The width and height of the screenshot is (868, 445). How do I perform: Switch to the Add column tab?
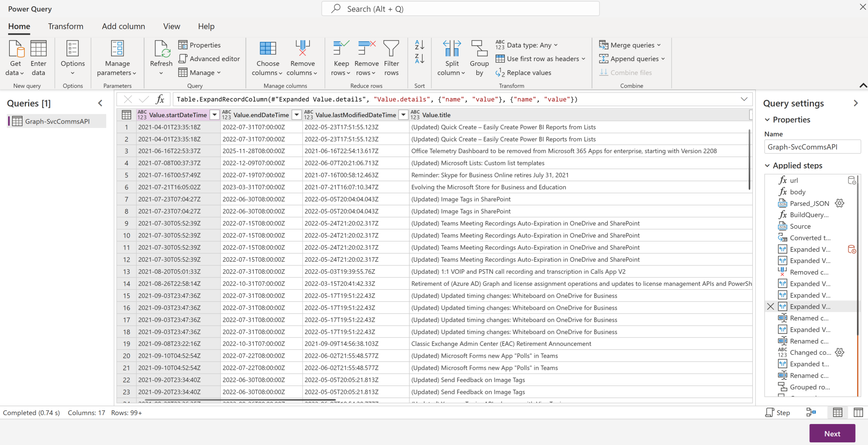pyautogui.click(x=123, y=26)
